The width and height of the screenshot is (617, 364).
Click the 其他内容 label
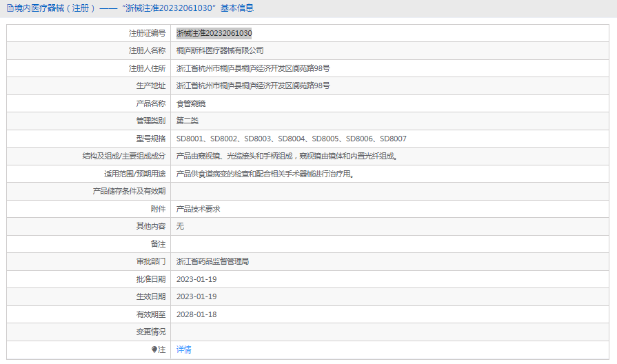pyautogui.click(x=151, y=226)
